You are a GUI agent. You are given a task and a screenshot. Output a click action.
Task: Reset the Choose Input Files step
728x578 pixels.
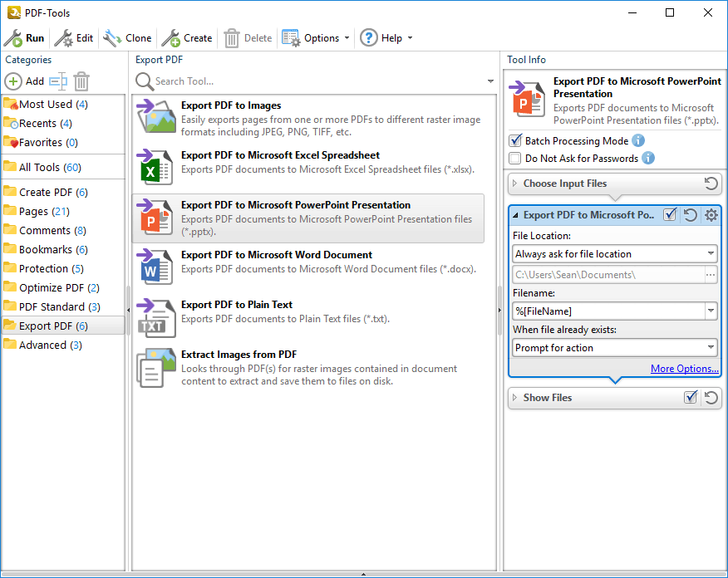tap(711, 184)
